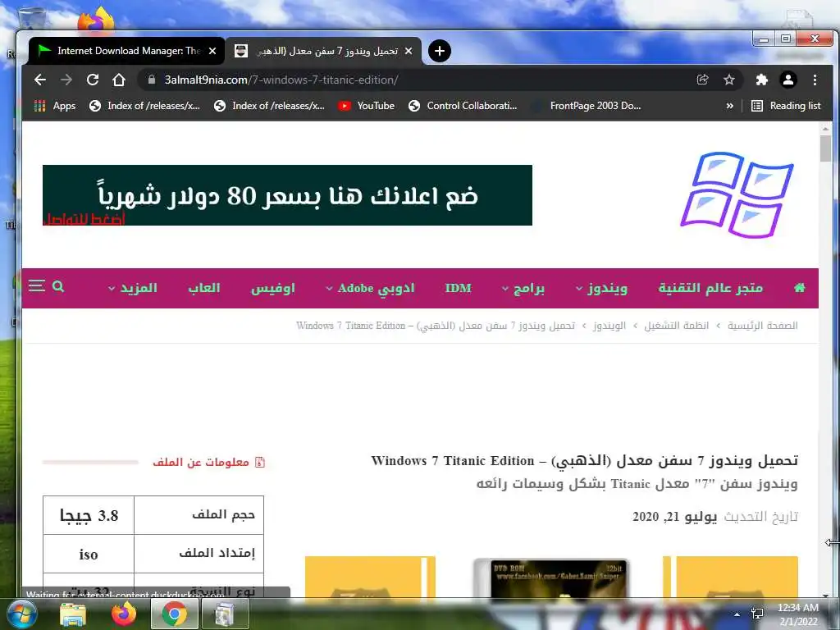Close the Internet Download Manager tab
This screenshot has width=840, height=630.
tap(212, 51)
